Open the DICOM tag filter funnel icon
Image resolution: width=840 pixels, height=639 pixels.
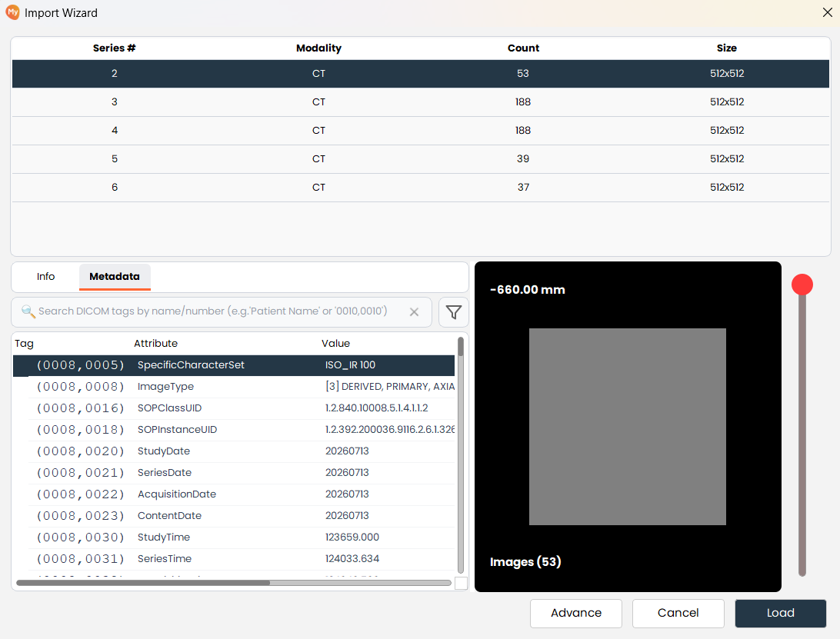coord(453,312)
